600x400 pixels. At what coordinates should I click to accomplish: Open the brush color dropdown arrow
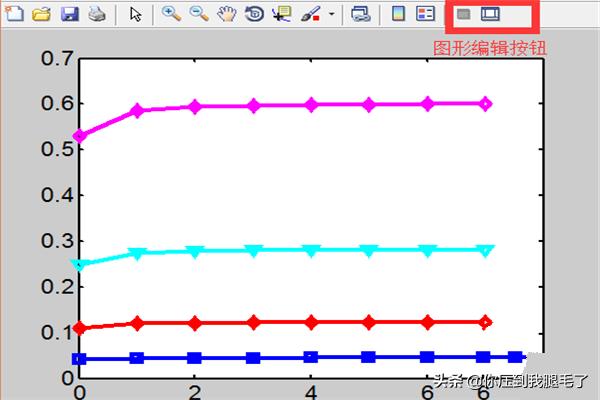coord(331,16)
